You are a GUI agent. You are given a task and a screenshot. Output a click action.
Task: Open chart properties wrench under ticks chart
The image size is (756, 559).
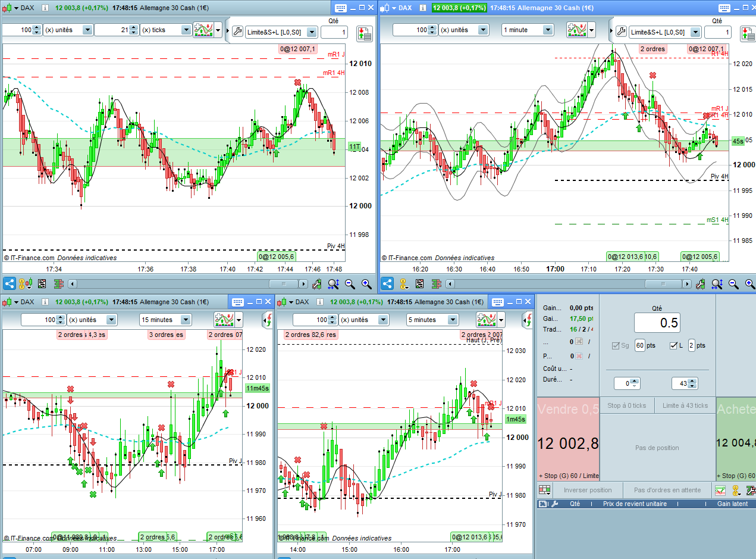(x=317, y=285)
